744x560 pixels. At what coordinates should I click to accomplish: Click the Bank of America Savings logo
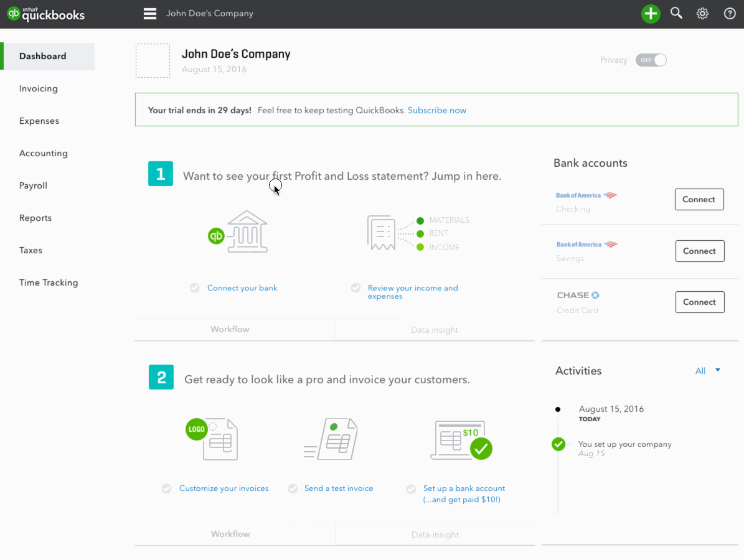587,245
